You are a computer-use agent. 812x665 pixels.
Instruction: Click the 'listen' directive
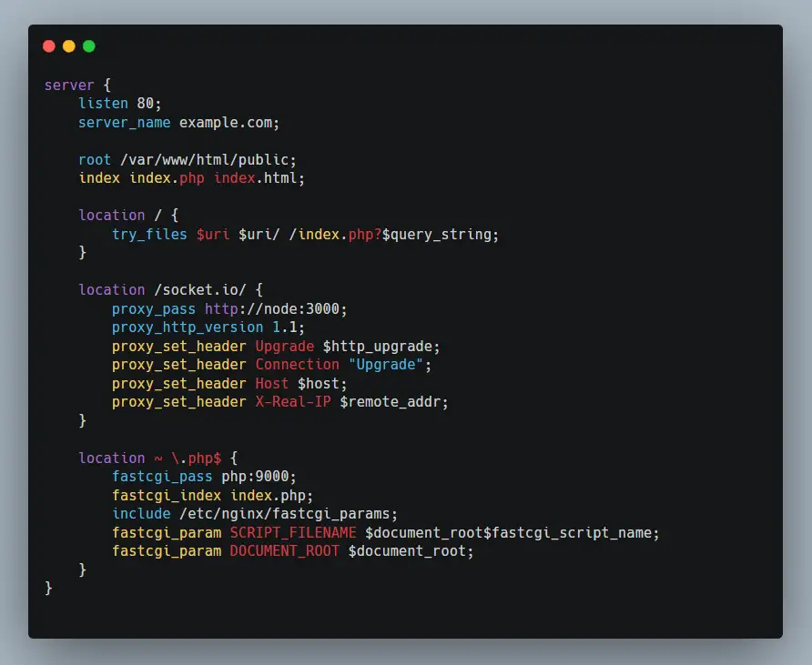click(103, 104)
